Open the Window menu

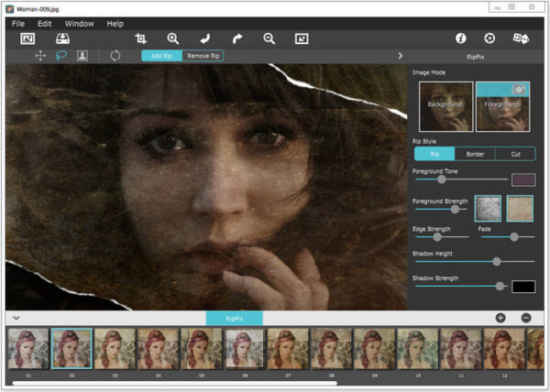(x=79, y=23)
